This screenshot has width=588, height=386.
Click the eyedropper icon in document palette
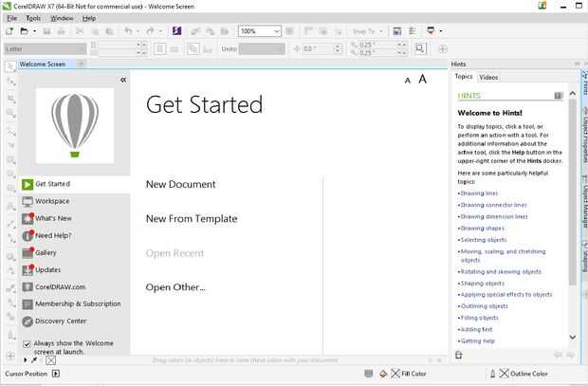tap(34, 360)
